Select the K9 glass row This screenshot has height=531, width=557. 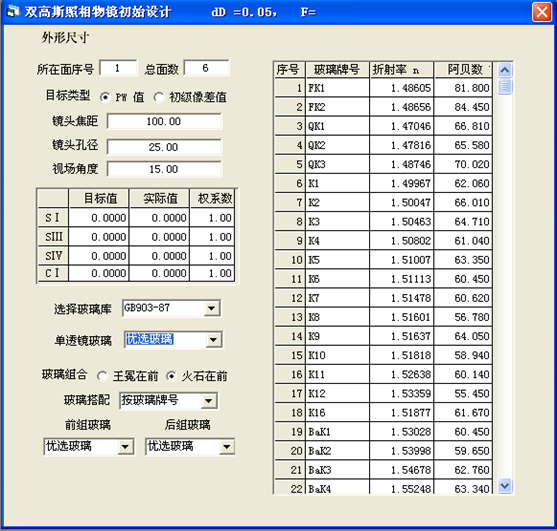pyautogui.click(x=384, y=336)
